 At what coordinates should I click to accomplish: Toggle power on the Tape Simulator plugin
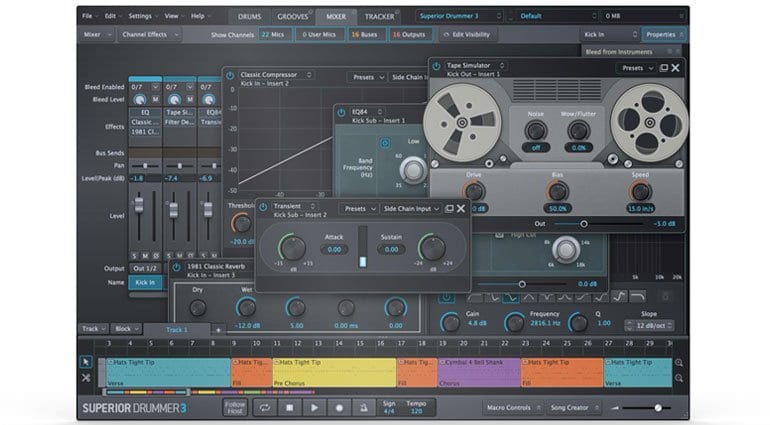(436, 66)
